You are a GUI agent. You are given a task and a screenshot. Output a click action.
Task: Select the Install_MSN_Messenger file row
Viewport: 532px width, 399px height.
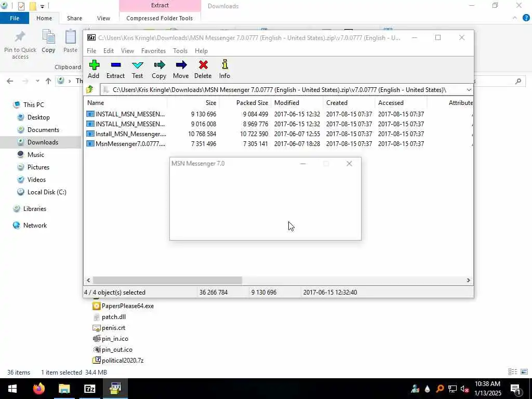click(278, 134)
